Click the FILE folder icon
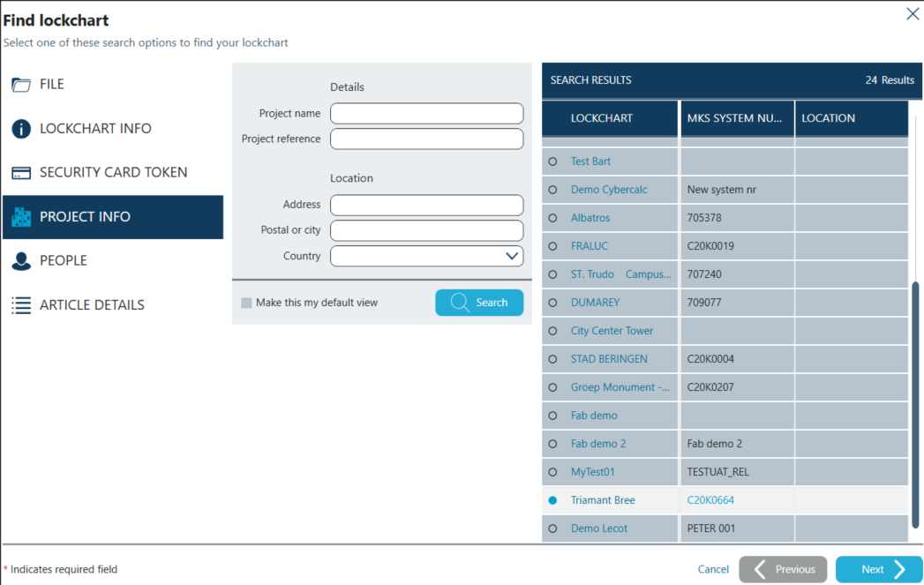The width and height of the screenshot is (924, 585). [21, 85]
